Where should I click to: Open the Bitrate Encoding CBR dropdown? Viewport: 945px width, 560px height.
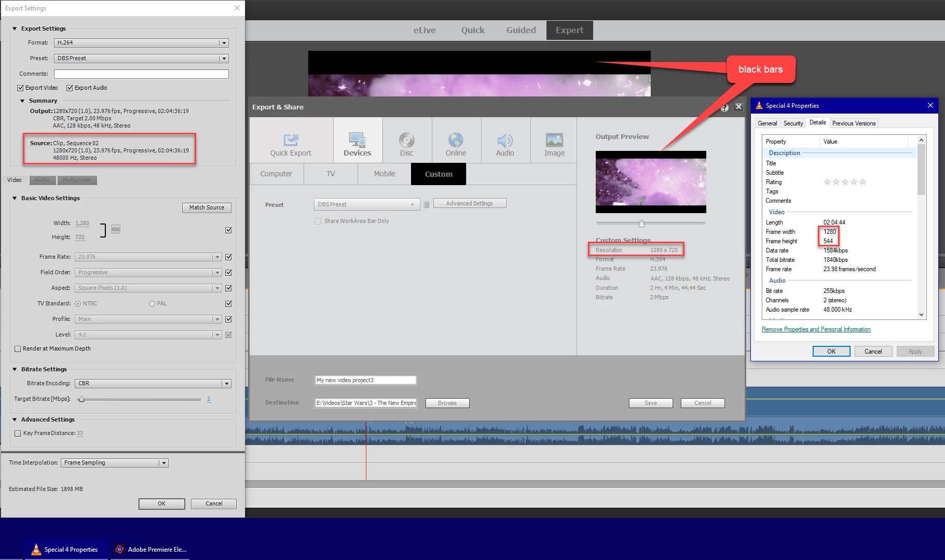coord(153,384)
